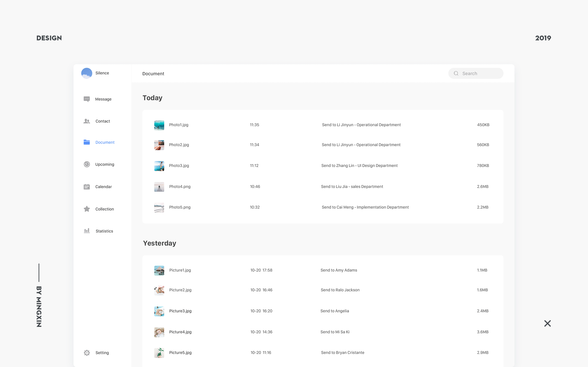Click the blue Document folder icon
This screenshot has width=588, height=367.
click(x=87, y=142)
